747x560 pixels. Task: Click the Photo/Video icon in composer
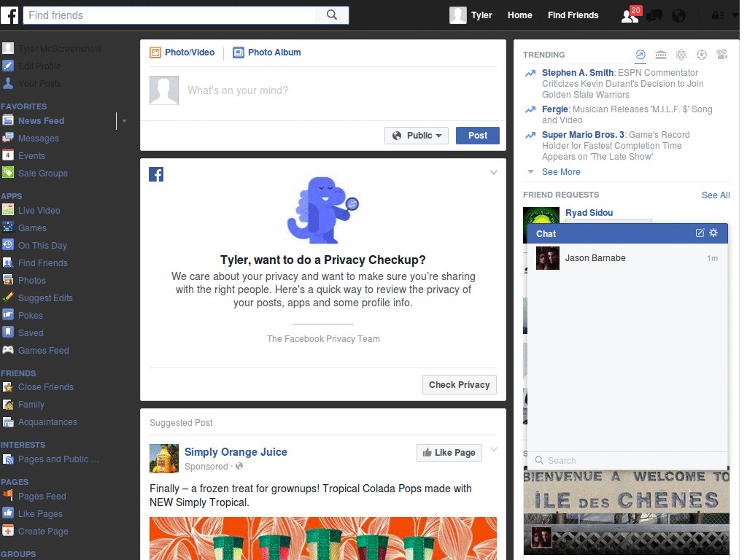coord(155,52)
